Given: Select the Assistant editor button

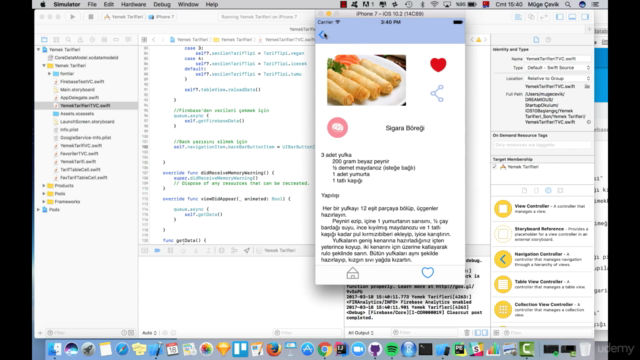Looking at the screenshot, I should click(x=531, y=17).
